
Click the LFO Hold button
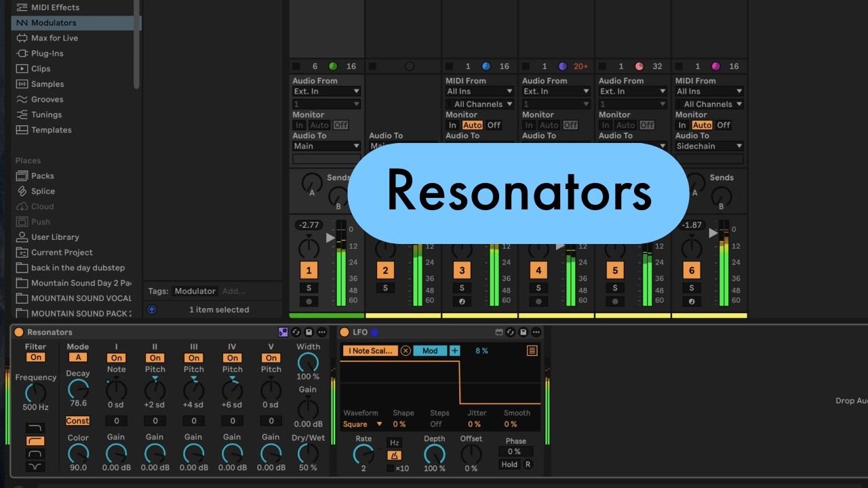click(509, 465)
